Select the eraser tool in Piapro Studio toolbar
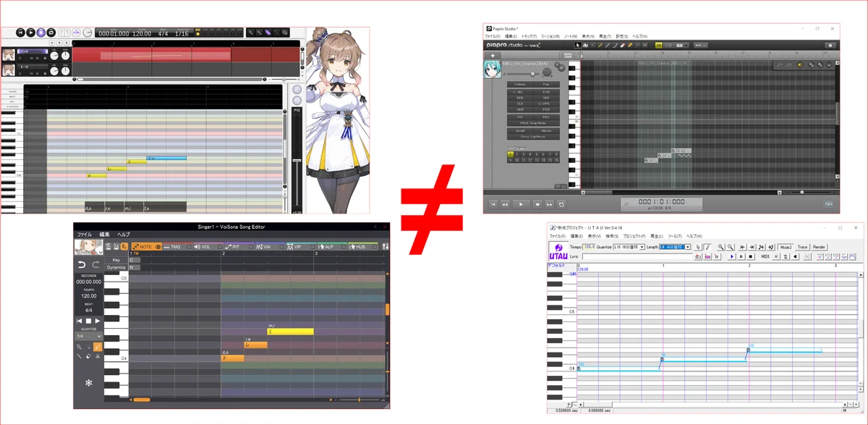Image resolution: width=868 pixels, height=425 pixels. coord(622,45)
